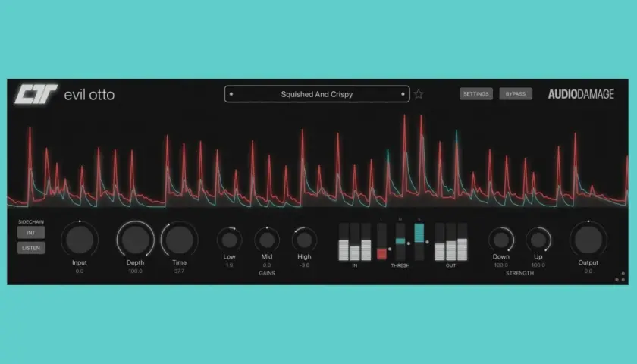Open the Squished And Crispy preset menu
The width and height of the screenshot is (637, 364).
point(317,94)
